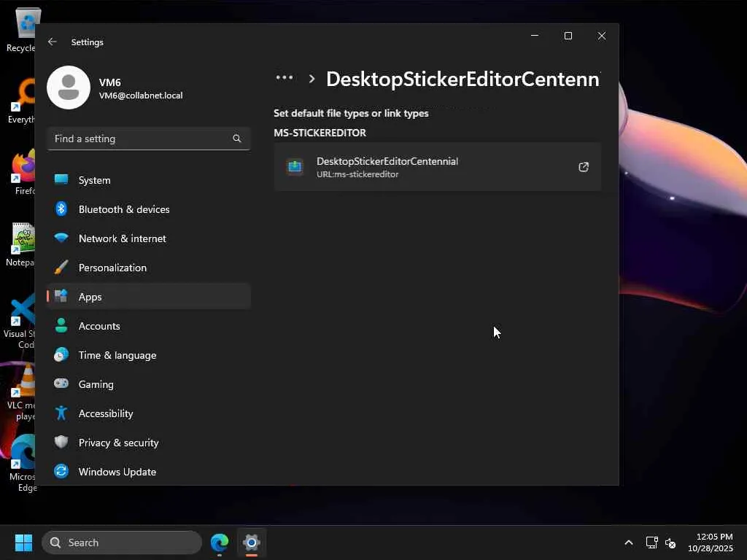Open Windows Update settings
Image resolution: width=747 pixels, height=560 pixels.
(149, 472)
